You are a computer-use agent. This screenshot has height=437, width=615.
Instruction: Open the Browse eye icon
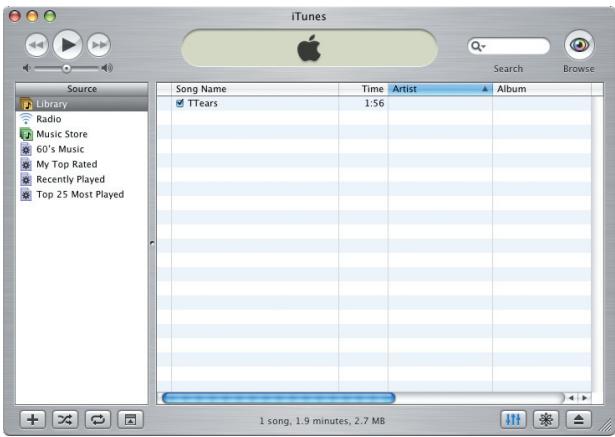[x=578, y=47]
